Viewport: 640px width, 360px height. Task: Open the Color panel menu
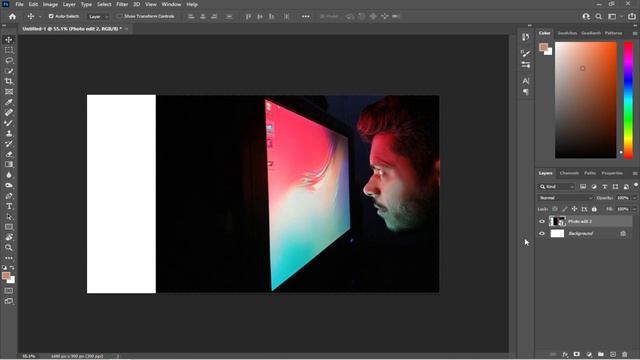635,33
